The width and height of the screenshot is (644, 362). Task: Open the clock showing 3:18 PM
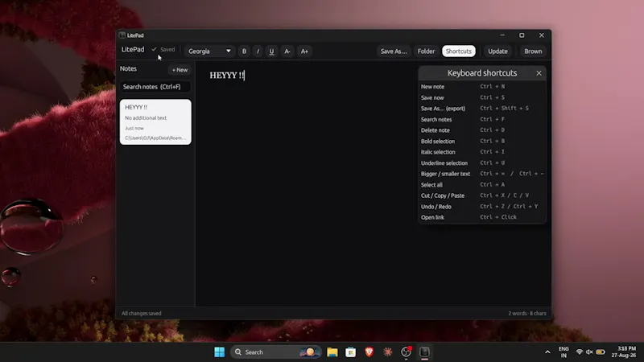623,352
